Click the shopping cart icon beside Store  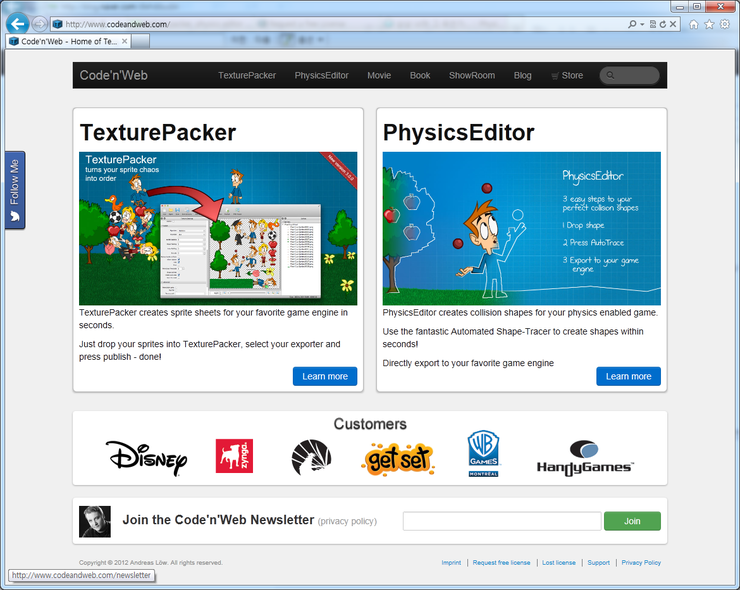point(555,76)
